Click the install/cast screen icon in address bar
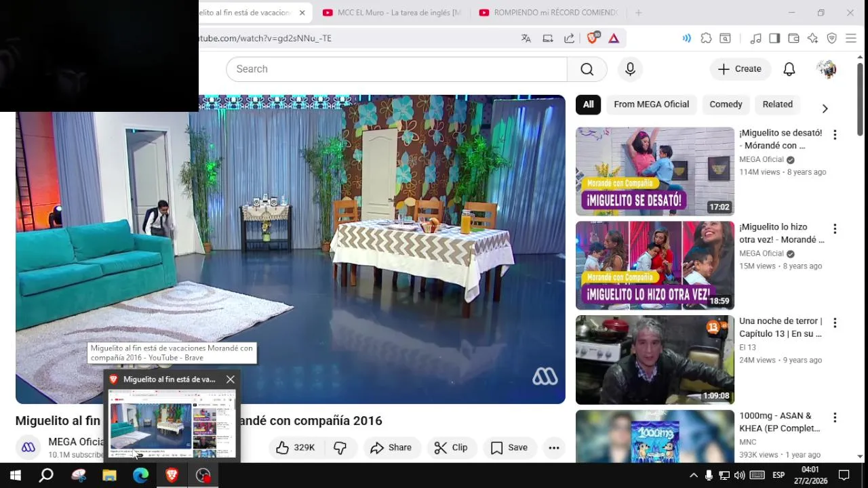Viewport: 868px width, 488px height. click(548, 39)
